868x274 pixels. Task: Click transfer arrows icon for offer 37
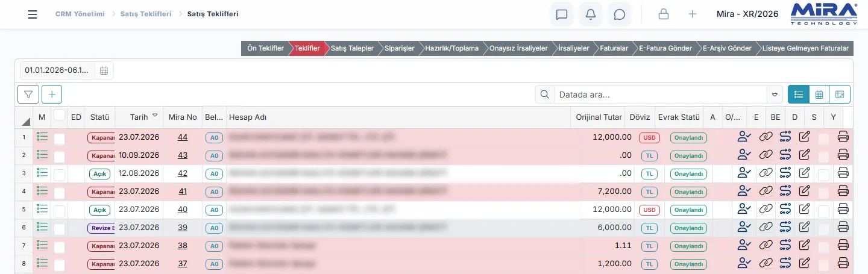[785, 264]
